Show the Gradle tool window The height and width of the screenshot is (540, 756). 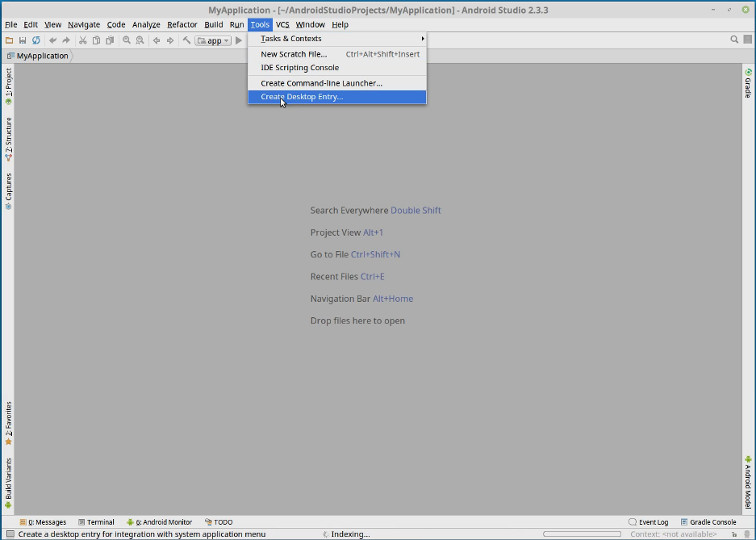(x=748, y=83)
